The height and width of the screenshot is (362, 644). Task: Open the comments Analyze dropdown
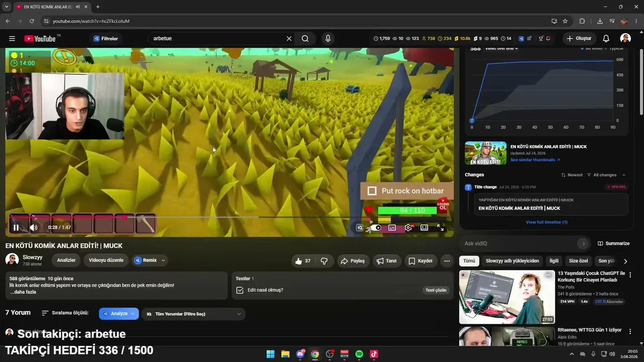tap(119, 314)
